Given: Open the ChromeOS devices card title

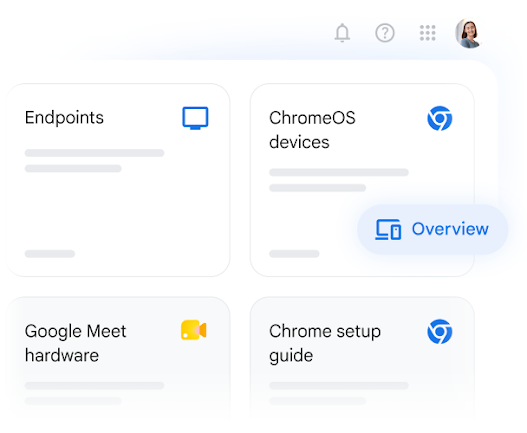Looking at the screenshot, I should 312,130.
